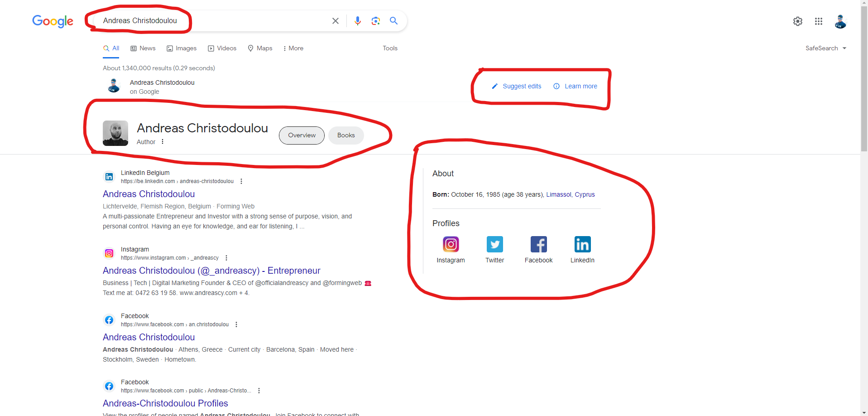Open the Google account avatar
The image size is (868, 416).
[840, 21]
